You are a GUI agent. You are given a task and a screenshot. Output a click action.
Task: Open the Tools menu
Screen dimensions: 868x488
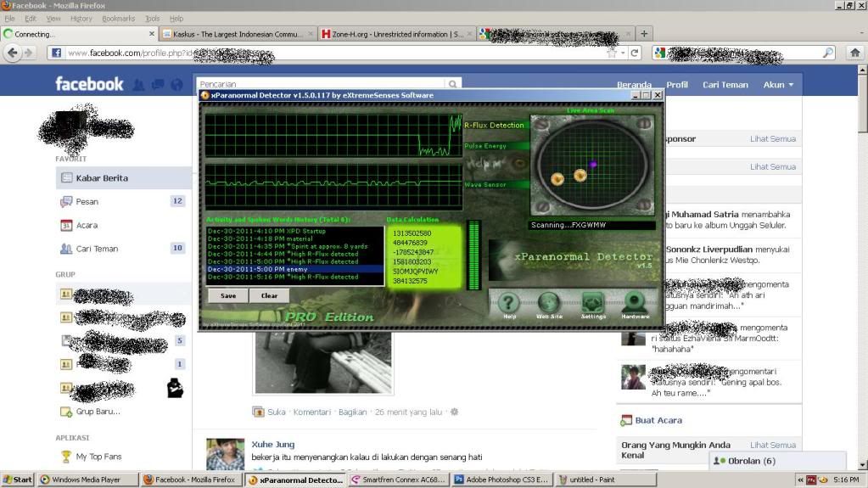pos(152,19)
